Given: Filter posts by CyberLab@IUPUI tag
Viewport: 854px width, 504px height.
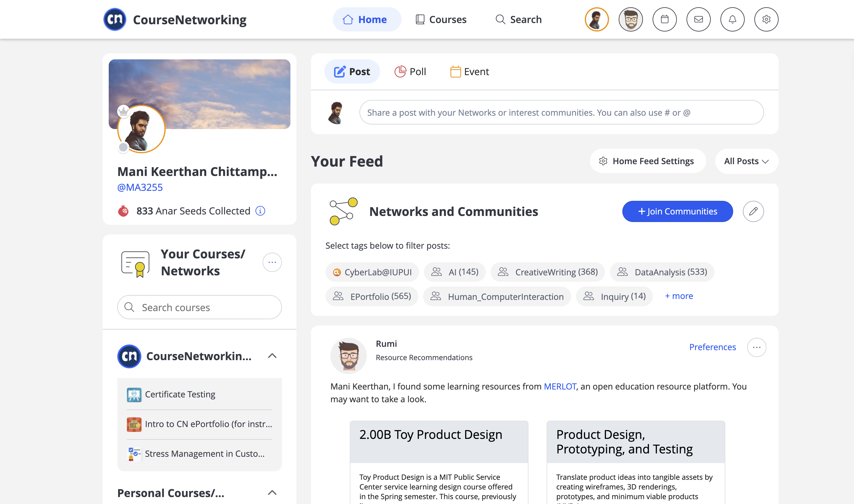Looking at the screenshot, I should pyautogui.click(x=372, y=272).
